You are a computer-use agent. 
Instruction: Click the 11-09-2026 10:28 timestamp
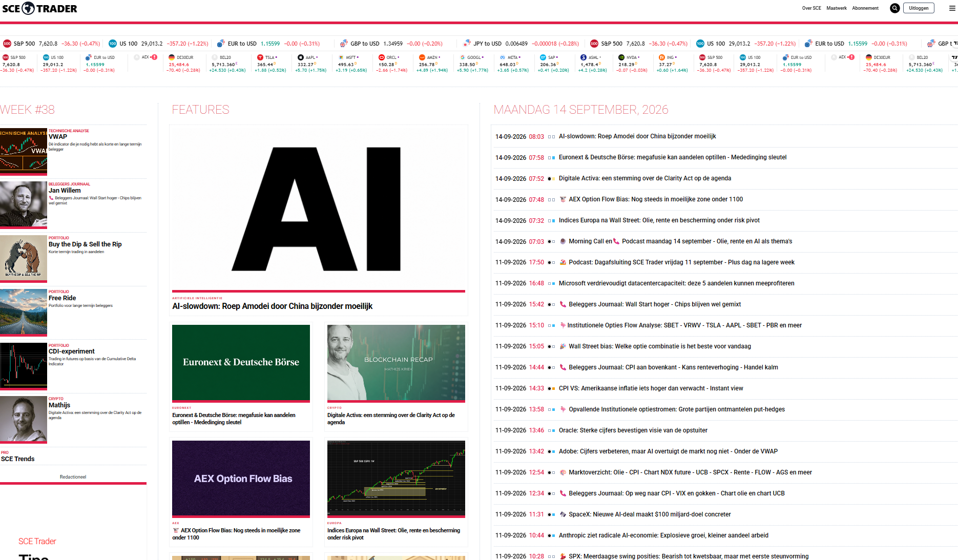(519, 556)
